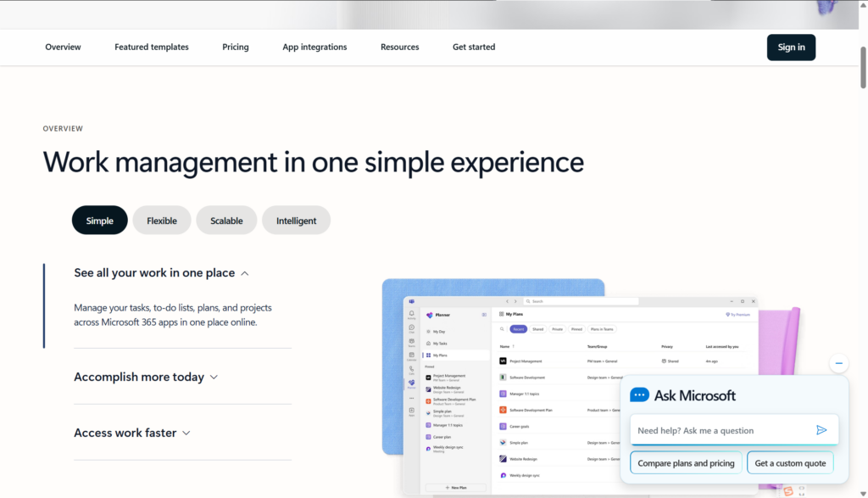Select the Simple tab pill
The width and height of the screenshot is (868, 498).
pyautogui.click(x=100, y=221)
